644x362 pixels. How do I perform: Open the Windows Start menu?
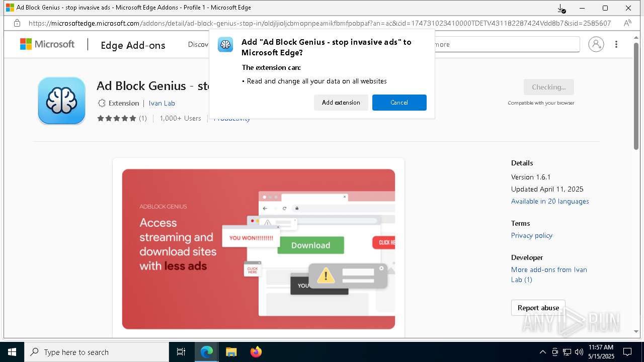(x=12, y=352)
